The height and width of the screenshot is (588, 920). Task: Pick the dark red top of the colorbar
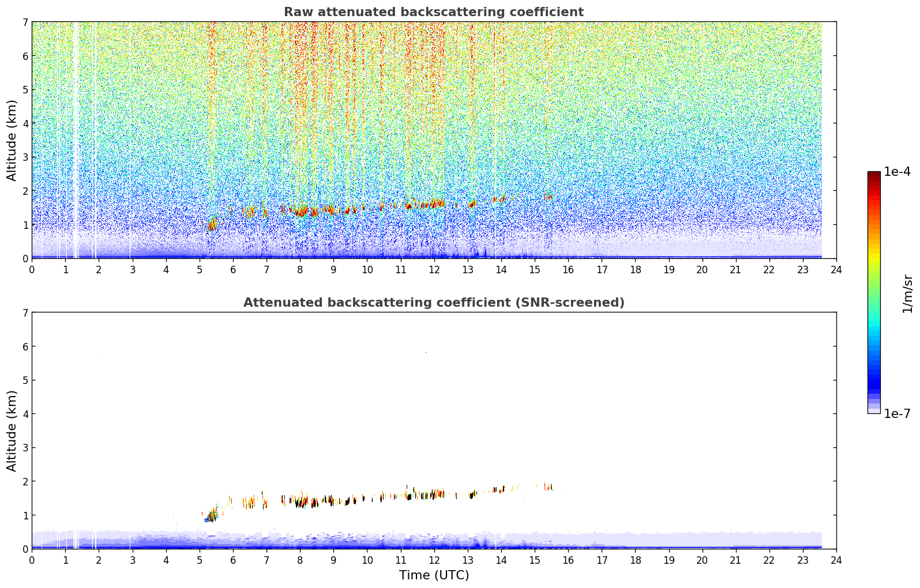[x=873, y=175]
